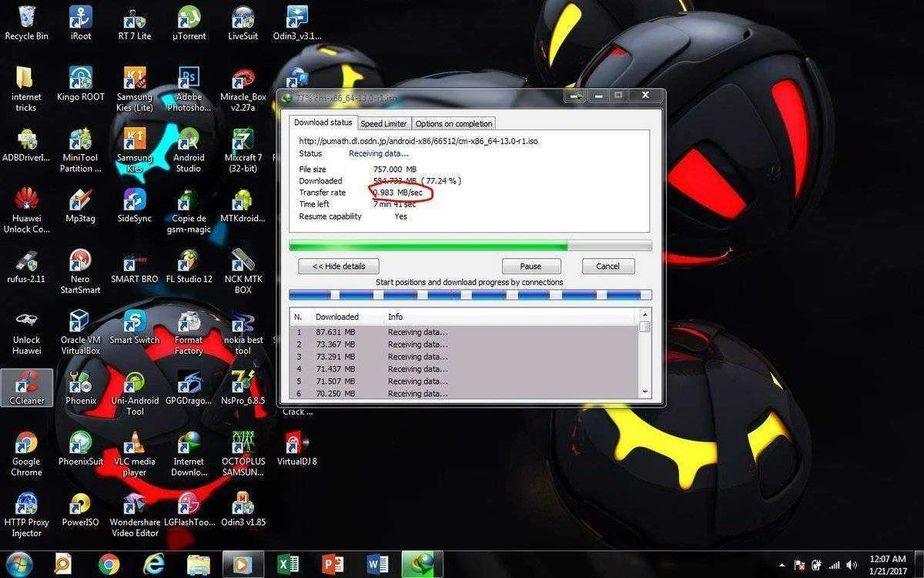Open the NsPro_6.8.5 desktop icon
Viewport: 924px width, 578px height.
[243, 387]
